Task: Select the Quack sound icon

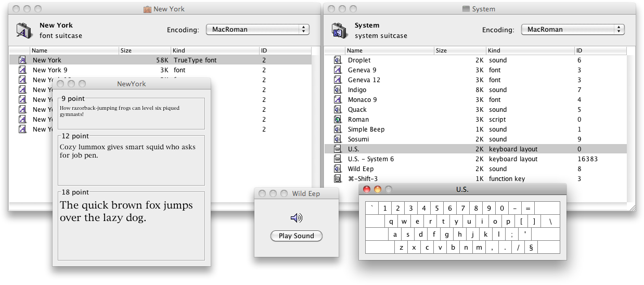Action: coord(337,110)
